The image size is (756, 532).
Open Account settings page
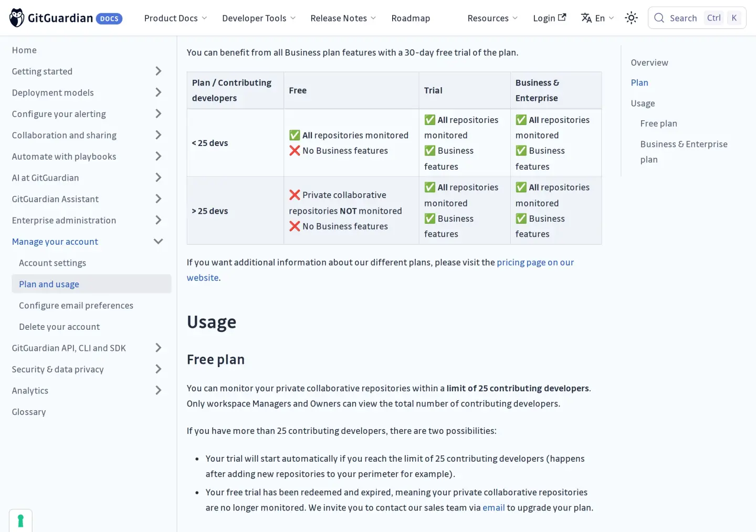coord(52,263)
